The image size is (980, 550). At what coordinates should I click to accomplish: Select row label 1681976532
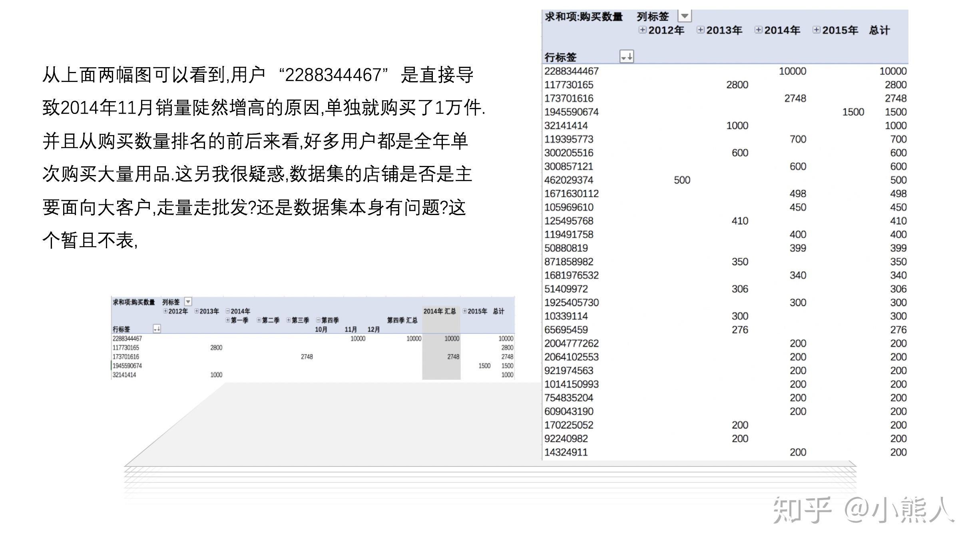572,275
